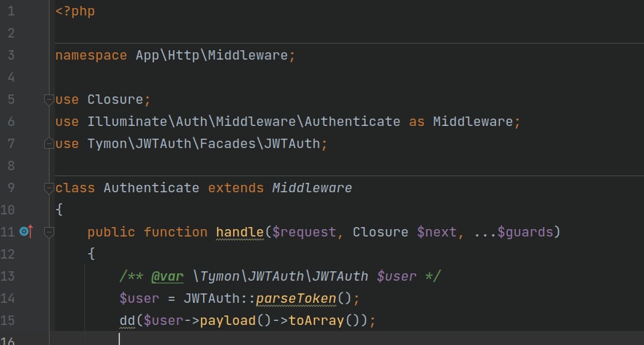This screenshot has width=644, height=345.
Task: Click the "function" keyword on line 11
Action: (176, 232)
